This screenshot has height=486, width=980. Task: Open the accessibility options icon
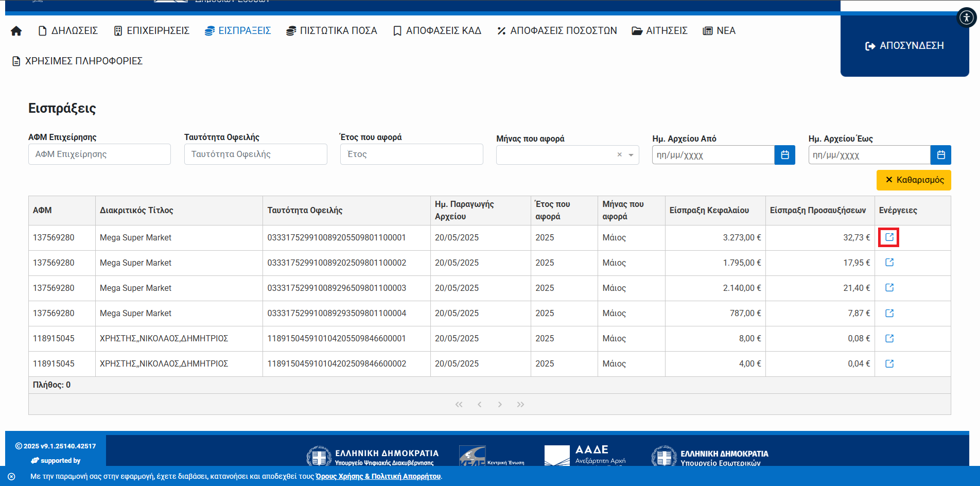[967, 18]
